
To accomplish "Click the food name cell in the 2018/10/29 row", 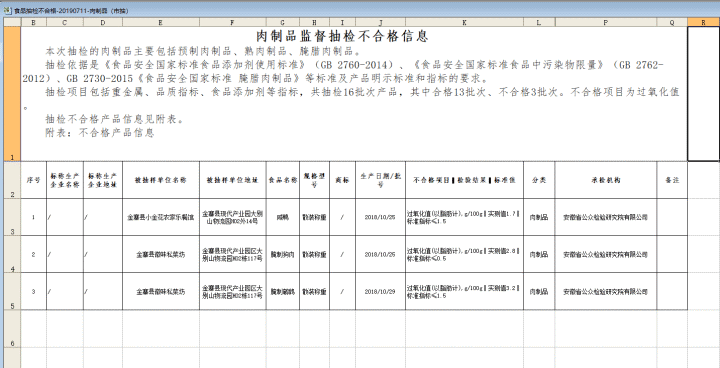I will (x=283, y=292).
